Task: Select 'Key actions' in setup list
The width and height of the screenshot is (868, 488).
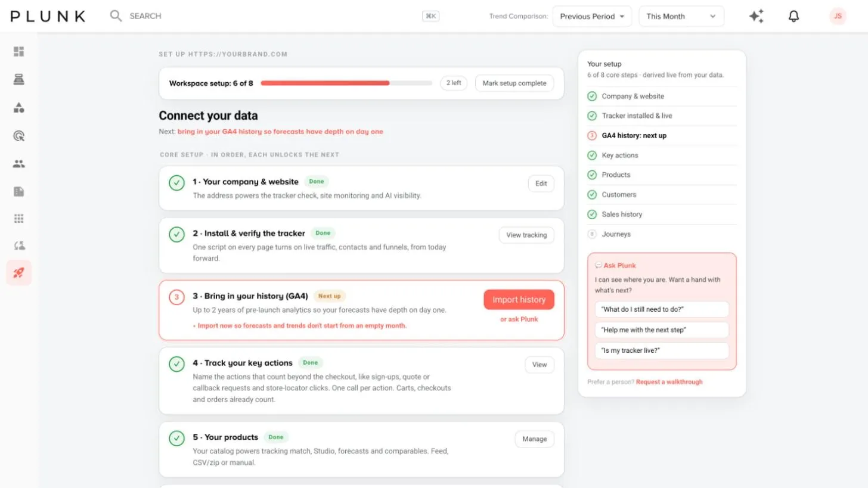Action: pos(662,155)
